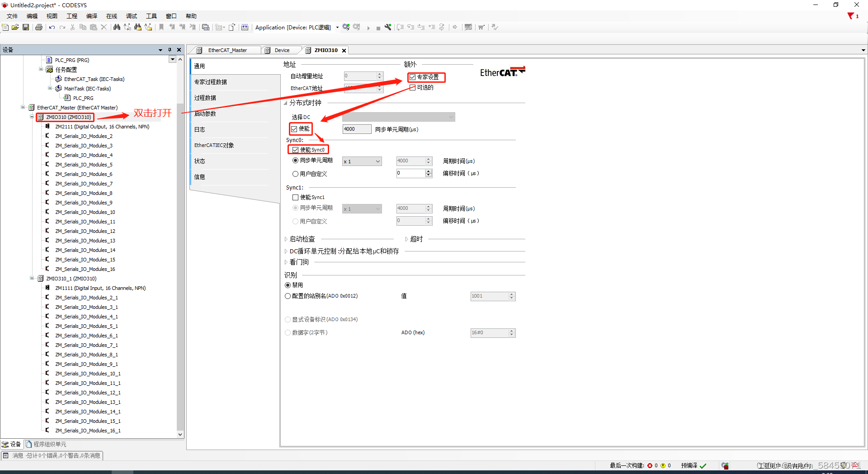
Task: Switch to the Device tab
Action: (x=281, y=50)
